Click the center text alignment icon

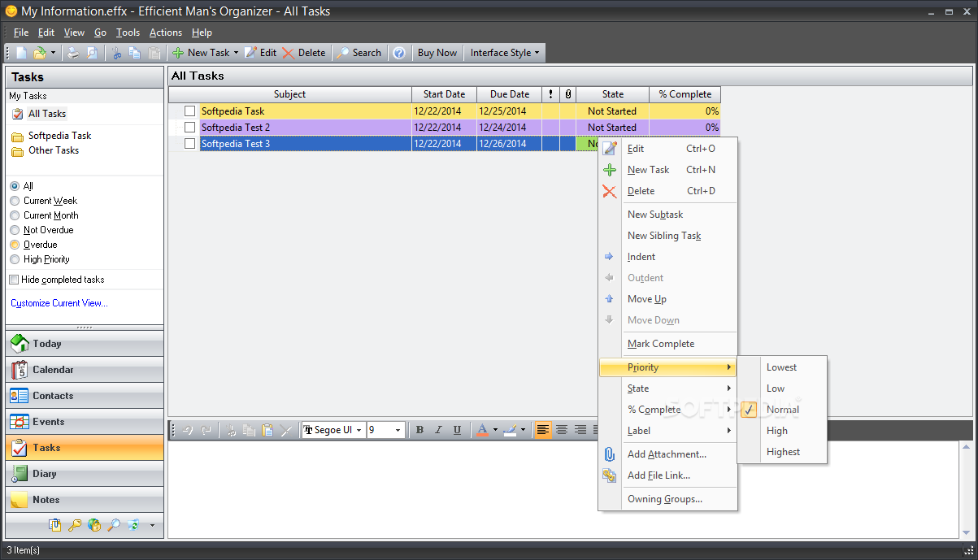click(x=562, y=430)
